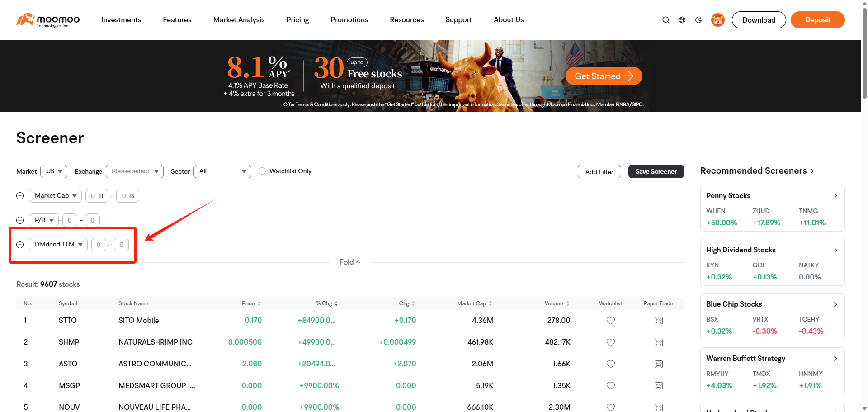
Task: Open Recommended Screeners heading arrow
Action: point(812,171)
